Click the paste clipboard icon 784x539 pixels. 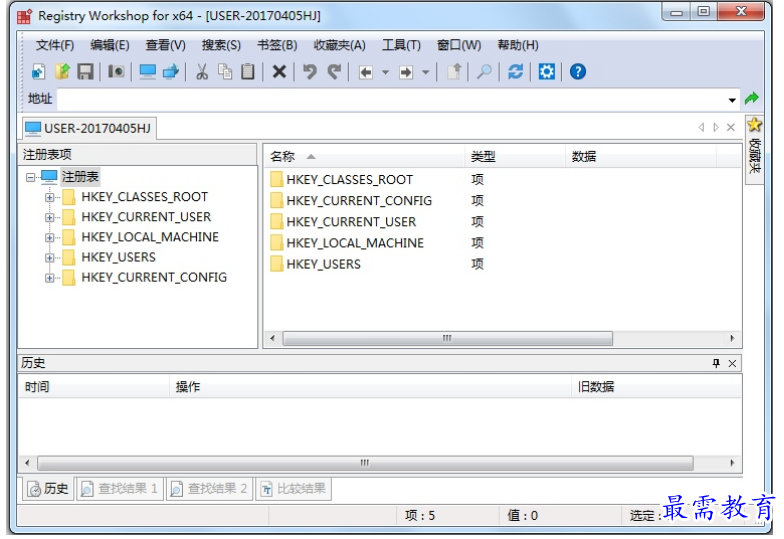(x=248, y=72)
